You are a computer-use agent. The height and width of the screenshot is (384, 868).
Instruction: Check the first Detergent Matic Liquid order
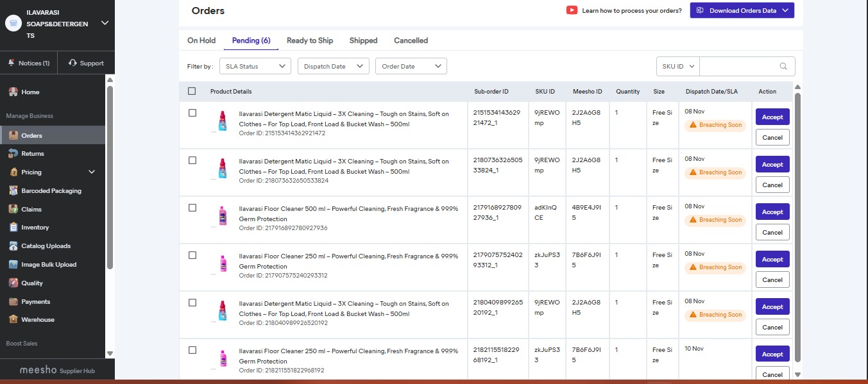(192, 113)
